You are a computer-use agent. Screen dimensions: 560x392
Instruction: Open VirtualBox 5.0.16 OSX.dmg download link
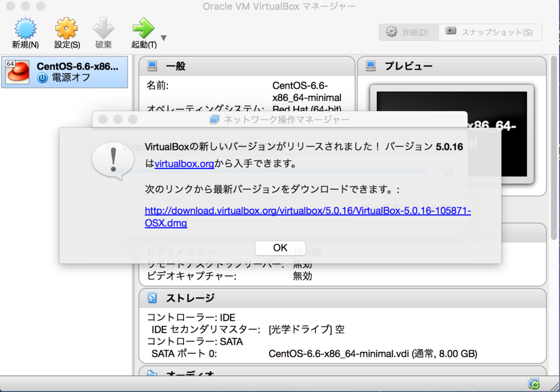[308, 217]
